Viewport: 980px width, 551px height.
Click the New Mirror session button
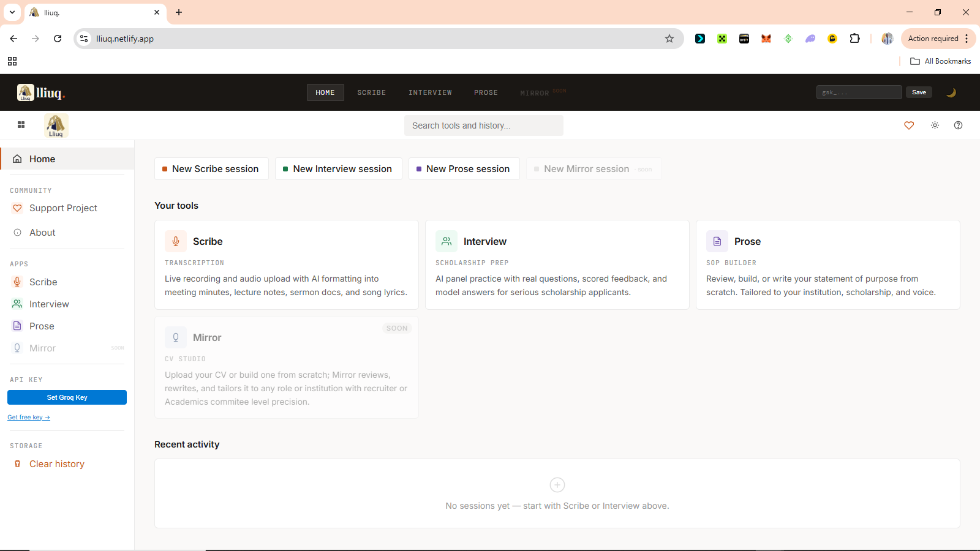(x=594, y=169)
